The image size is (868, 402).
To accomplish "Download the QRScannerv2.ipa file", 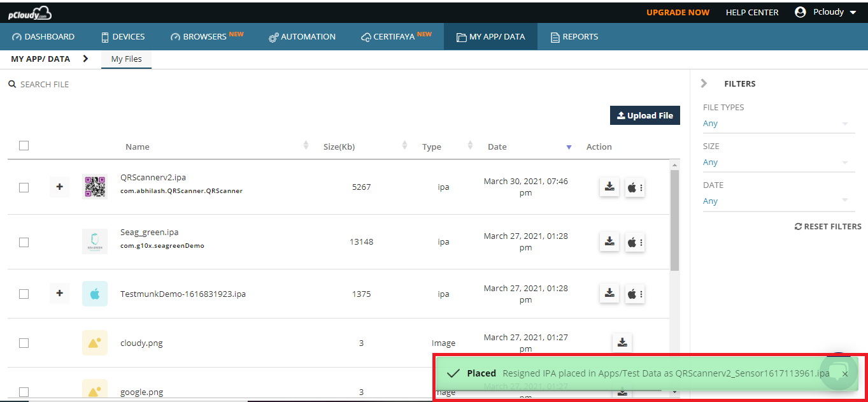I will (x=609, y=187).
